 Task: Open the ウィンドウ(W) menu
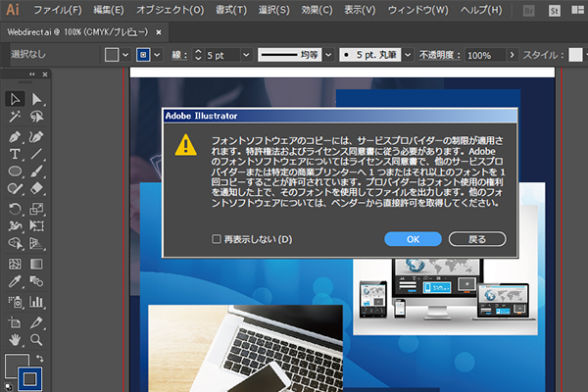click(417, 10)
